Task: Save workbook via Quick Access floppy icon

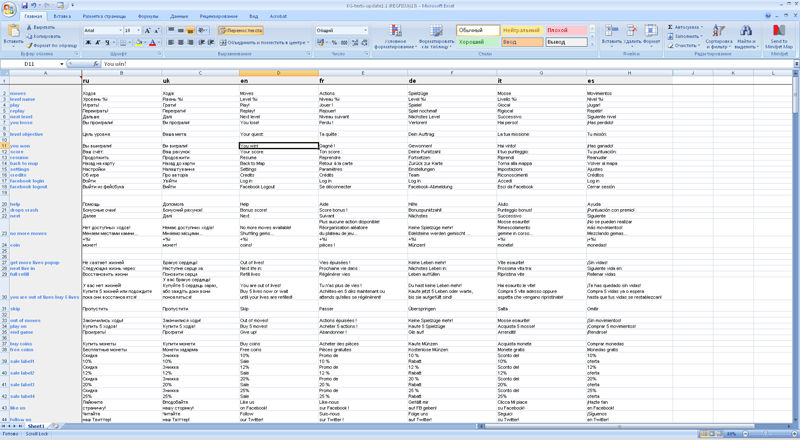Action: pyautogui.click(x=24, y=6)
